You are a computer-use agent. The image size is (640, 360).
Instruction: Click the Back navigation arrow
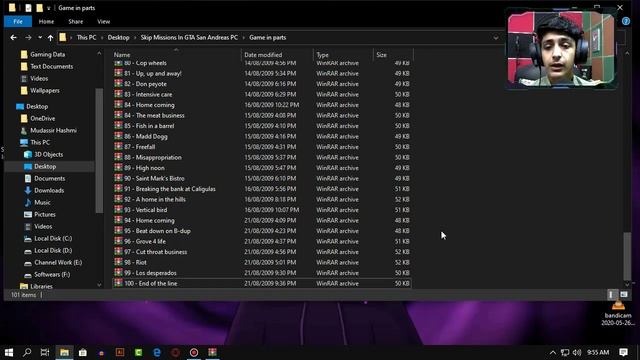(13, 38)
